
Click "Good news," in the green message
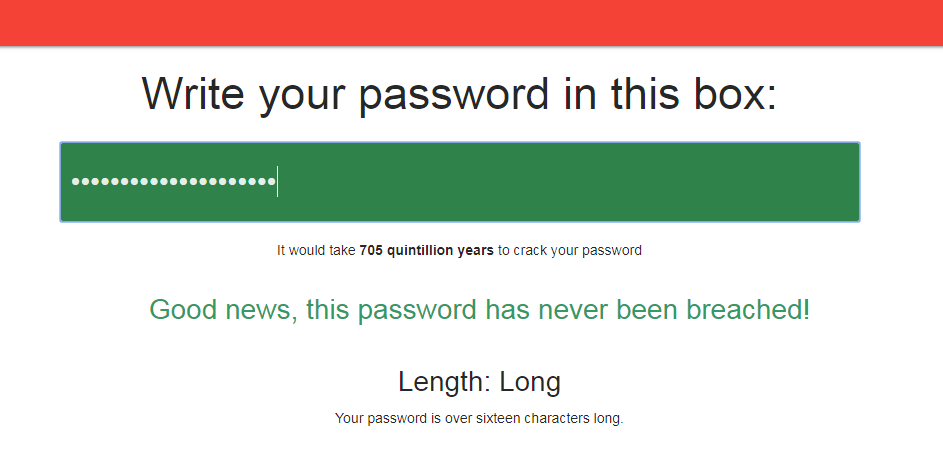223,310
